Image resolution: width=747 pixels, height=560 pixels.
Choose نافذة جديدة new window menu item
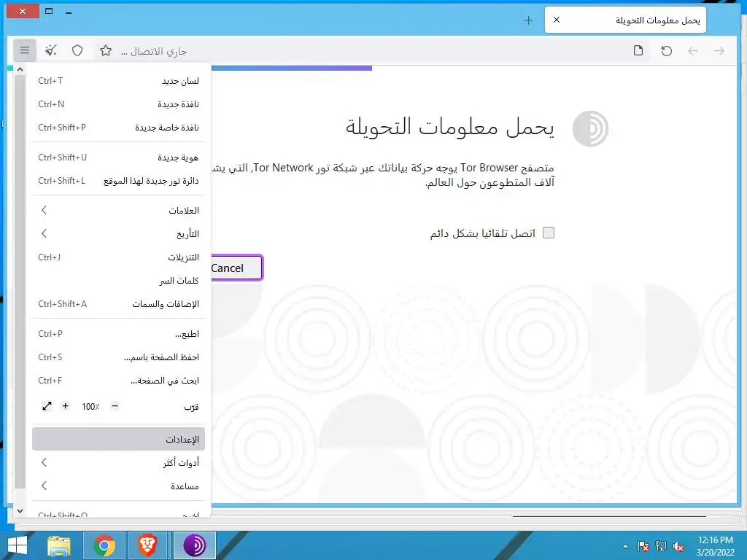(x=119, y=104)
